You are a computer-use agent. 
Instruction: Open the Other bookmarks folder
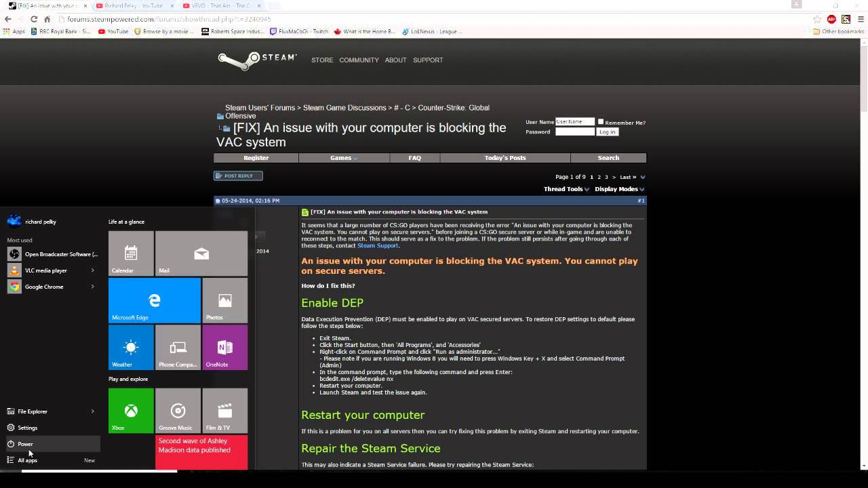(x=838, y=31)
